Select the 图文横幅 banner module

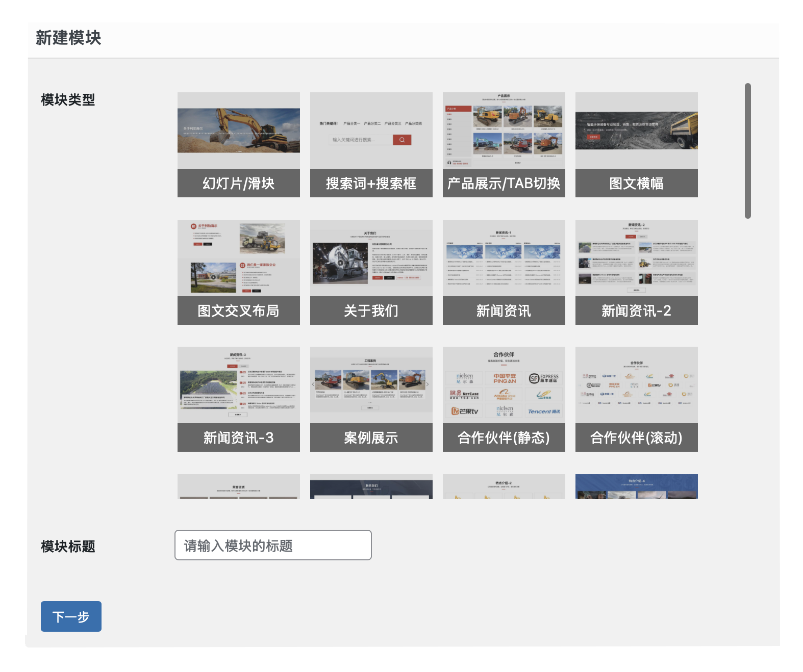(x=636, y=144)
